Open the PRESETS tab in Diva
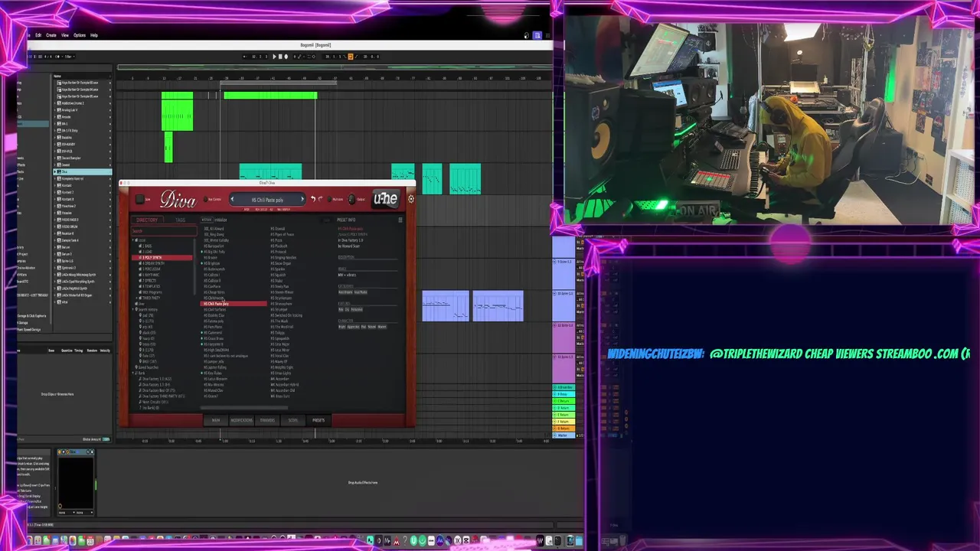This screenshot has height=551, width=980. [x=318, y=420]
